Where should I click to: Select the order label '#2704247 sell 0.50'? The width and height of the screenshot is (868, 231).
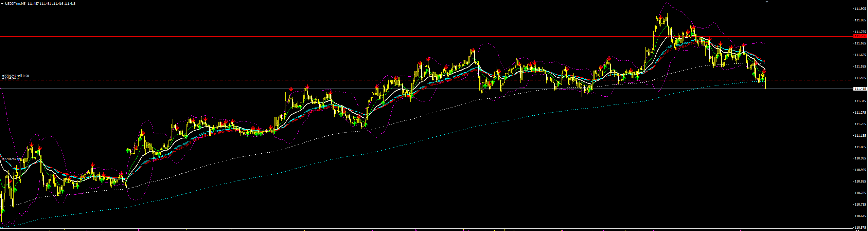click(x=16, y=76)
